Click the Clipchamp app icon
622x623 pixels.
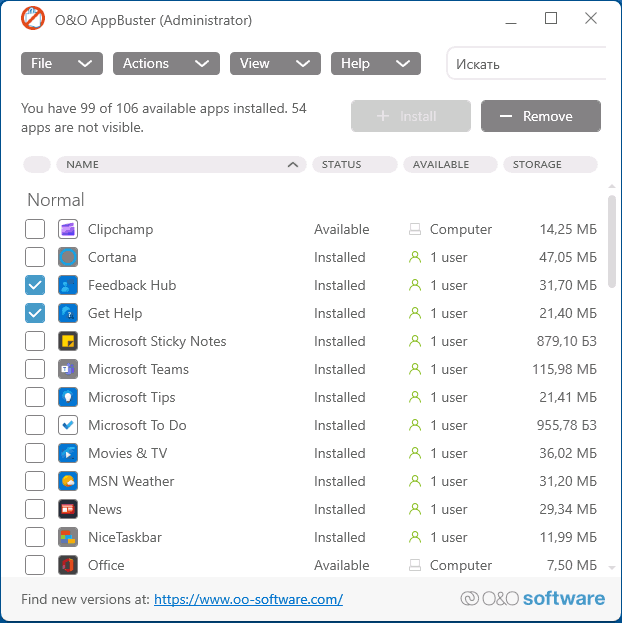pyautogui.click(x=68, y=229)
